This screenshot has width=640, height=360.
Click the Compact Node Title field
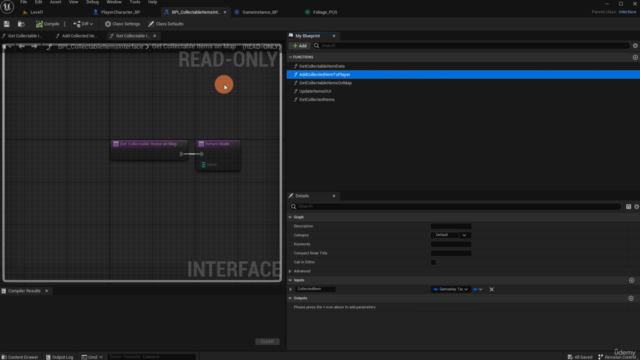(451, 253)
